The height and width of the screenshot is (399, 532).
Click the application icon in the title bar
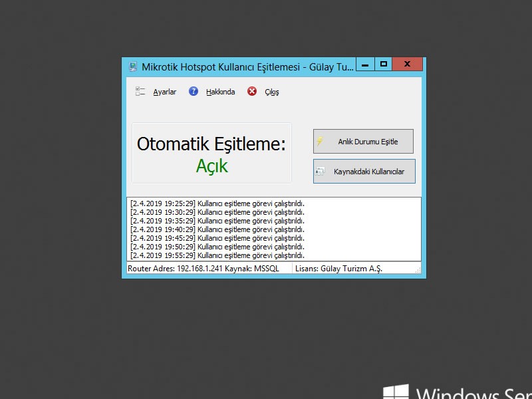click(133, 66)
